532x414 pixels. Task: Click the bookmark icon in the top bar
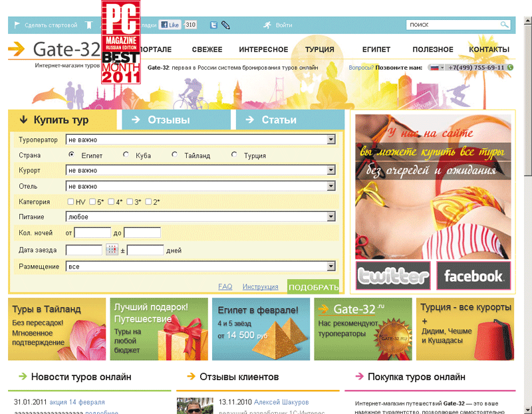click(88, 25)
